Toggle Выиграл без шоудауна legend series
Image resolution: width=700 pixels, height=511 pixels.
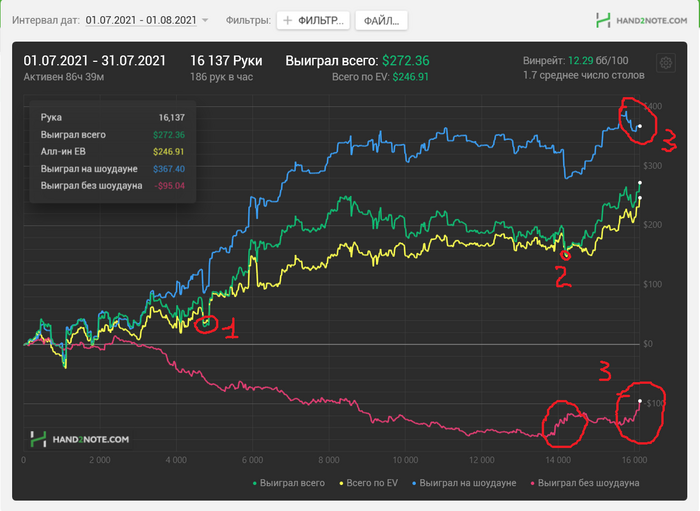pyautogui.click(x=585, y=483)
